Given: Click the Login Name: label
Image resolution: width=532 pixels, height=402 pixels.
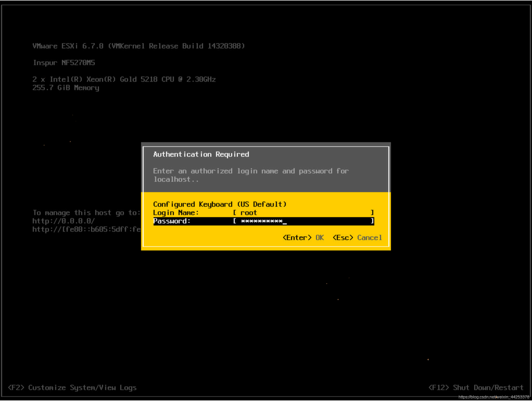Looking at the screenshot, I should point(176,213).
